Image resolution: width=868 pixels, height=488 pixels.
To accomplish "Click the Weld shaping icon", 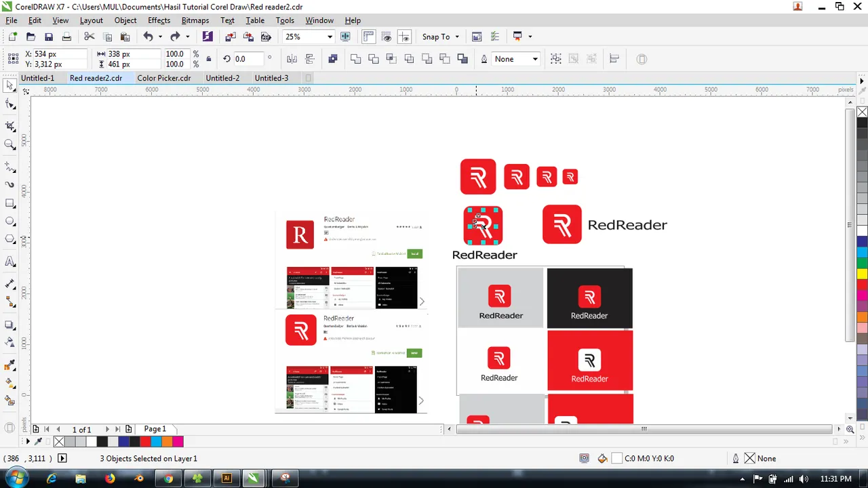I will coord(355,59).
